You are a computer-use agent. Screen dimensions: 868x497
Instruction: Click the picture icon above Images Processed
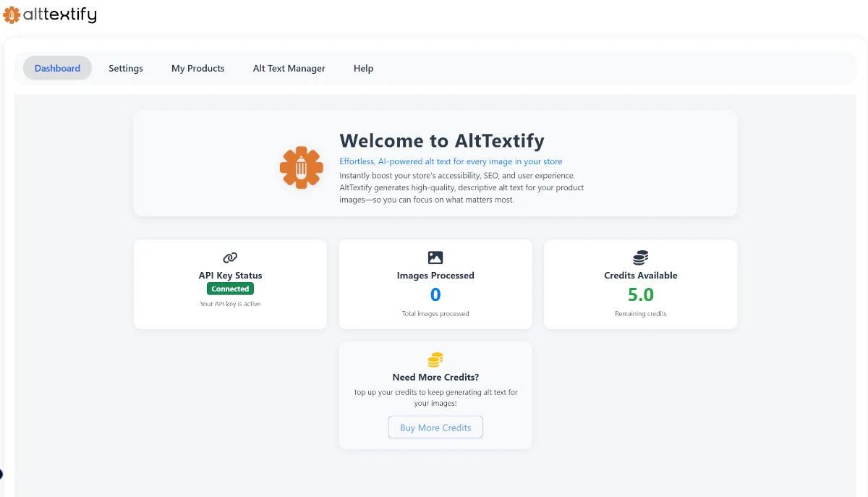[x=435, y=257]
